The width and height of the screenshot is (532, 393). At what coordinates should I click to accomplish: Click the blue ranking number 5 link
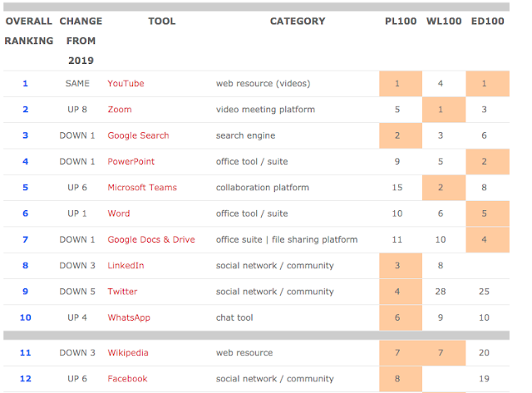25,187
